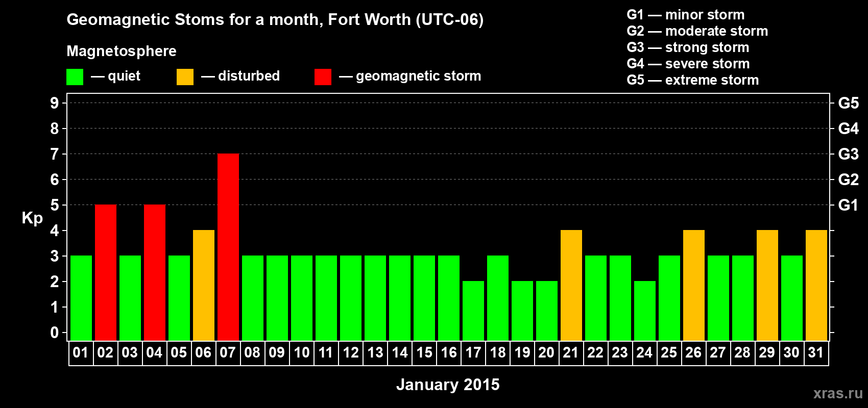Click the orange disturbed legend swatch

coord(185,77)
